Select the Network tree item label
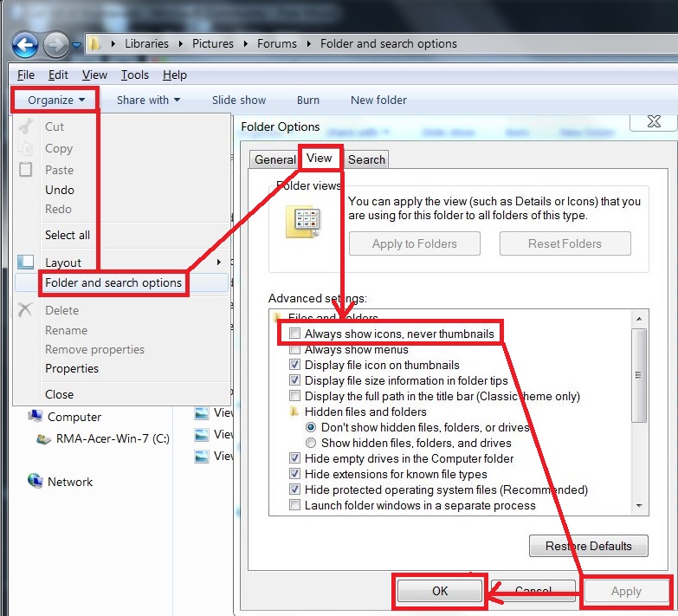Viewport: 678px width, 616px height. point(70,482)
